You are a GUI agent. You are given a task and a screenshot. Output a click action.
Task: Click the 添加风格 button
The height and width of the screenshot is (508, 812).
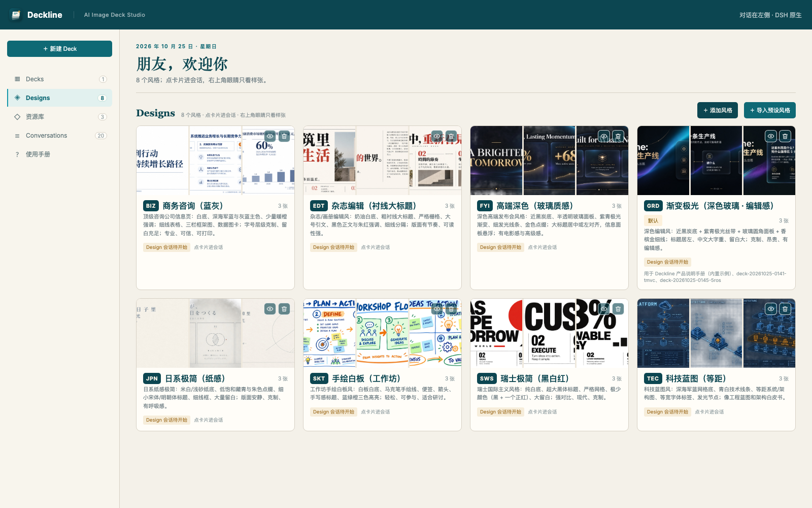718,110
